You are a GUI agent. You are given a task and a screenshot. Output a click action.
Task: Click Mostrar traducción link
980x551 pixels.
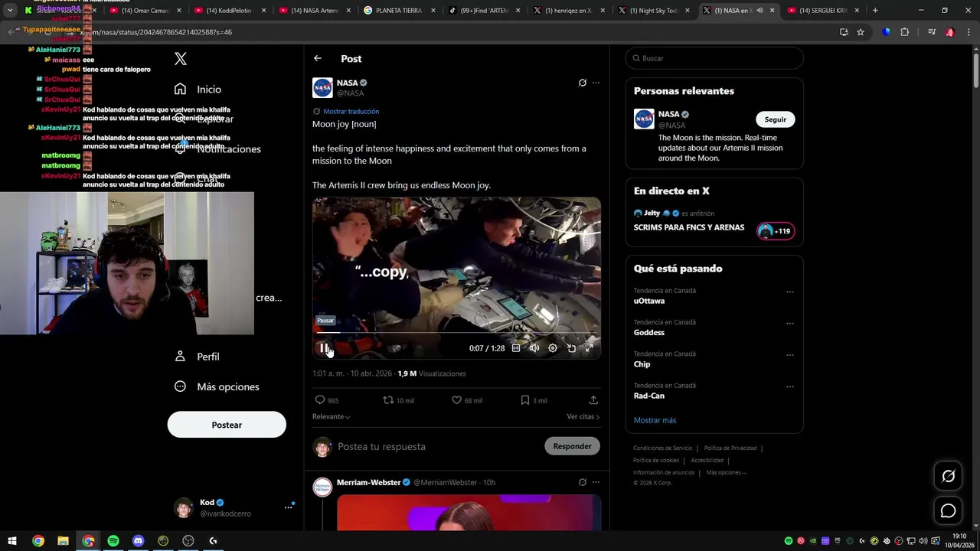click(x=351, y=112)
